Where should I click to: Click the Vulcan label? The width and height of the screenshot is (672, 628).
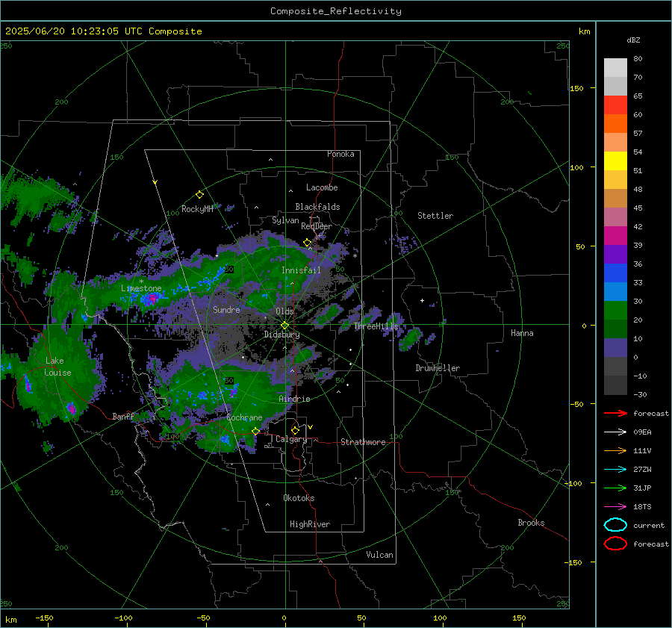pos(379,555)
